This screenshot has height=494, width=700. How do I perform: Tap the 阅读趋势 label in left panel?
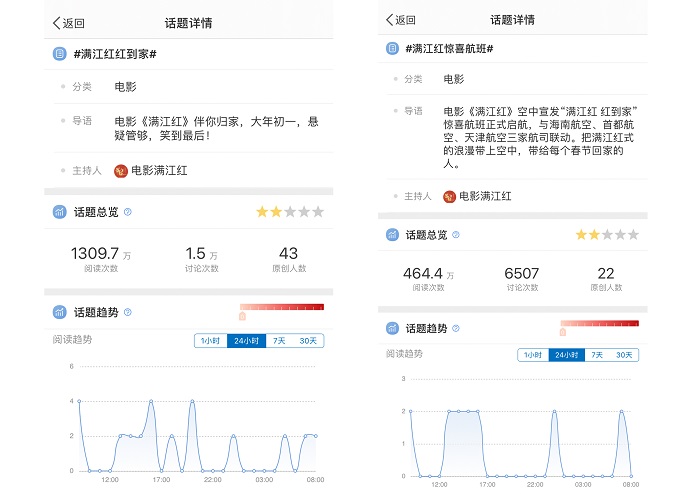(x=72, y=340)
